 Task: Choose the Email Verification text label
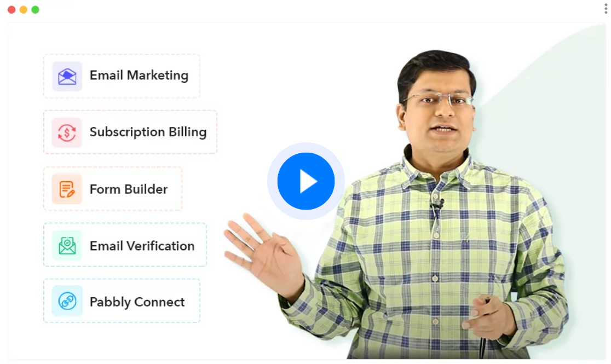tap(142, 246)
